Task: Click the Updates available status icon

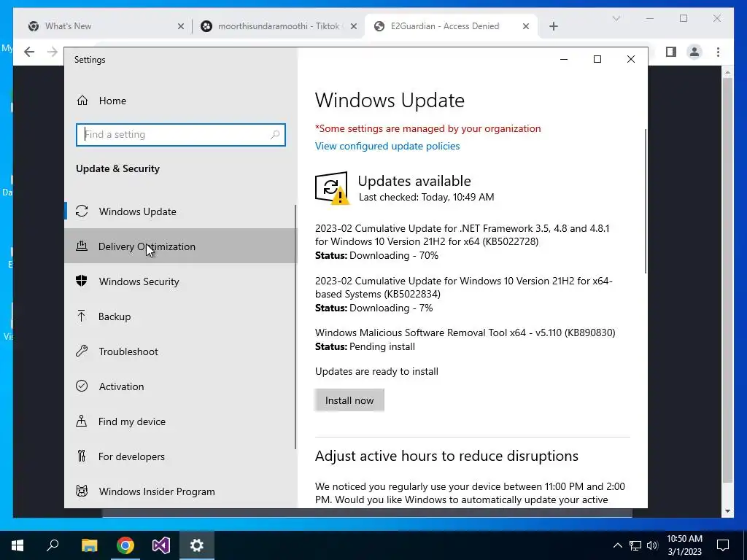Action: [332, 188]
